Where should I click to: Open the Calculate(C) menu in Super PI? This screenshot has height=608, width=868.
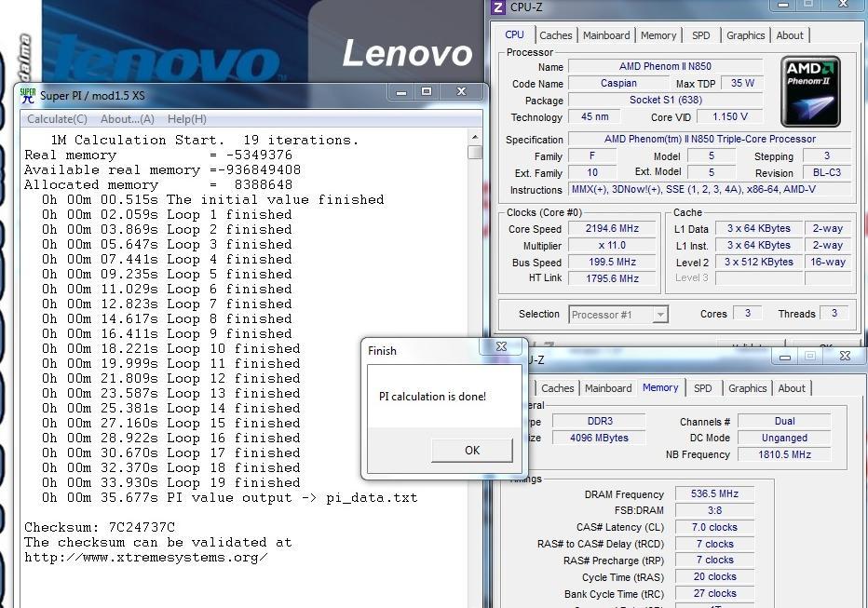tap(57, 119)
